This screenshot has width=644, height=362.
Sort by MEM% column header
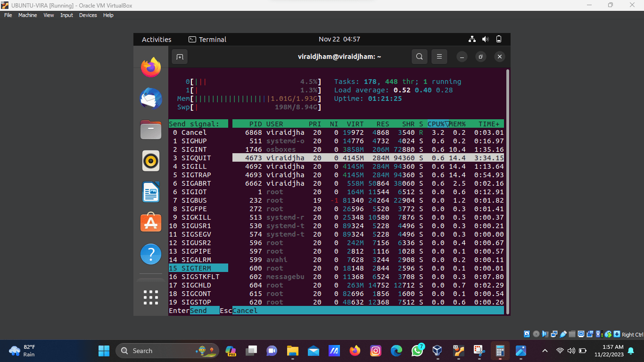(x=457, y=124)
